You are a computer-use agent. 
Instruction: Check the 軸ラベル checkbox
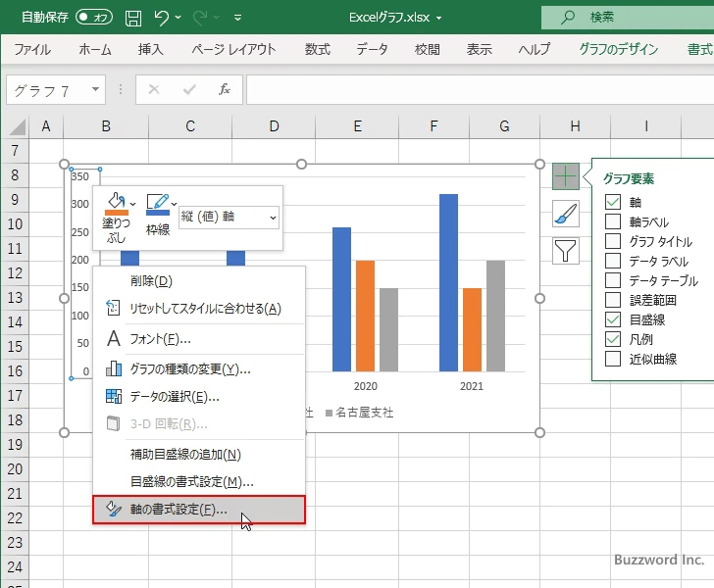(612, 221)
